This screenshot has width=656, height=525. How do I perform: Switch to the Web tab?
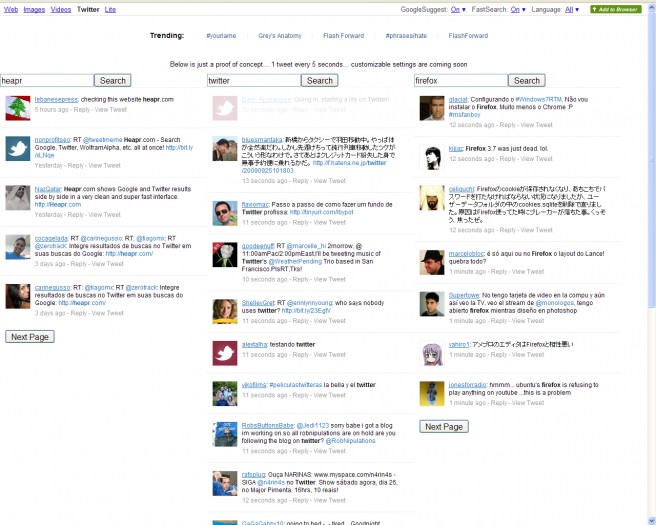(11, 9)
